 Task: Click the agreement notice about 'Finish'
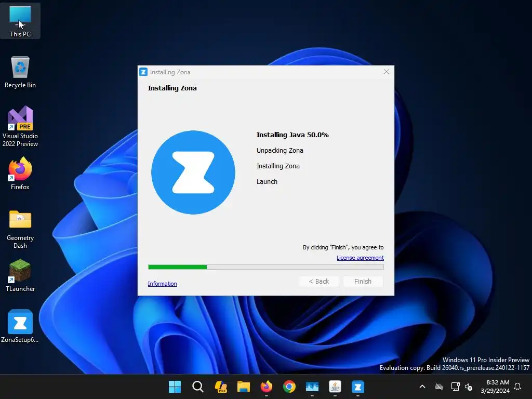click(343, 247)
